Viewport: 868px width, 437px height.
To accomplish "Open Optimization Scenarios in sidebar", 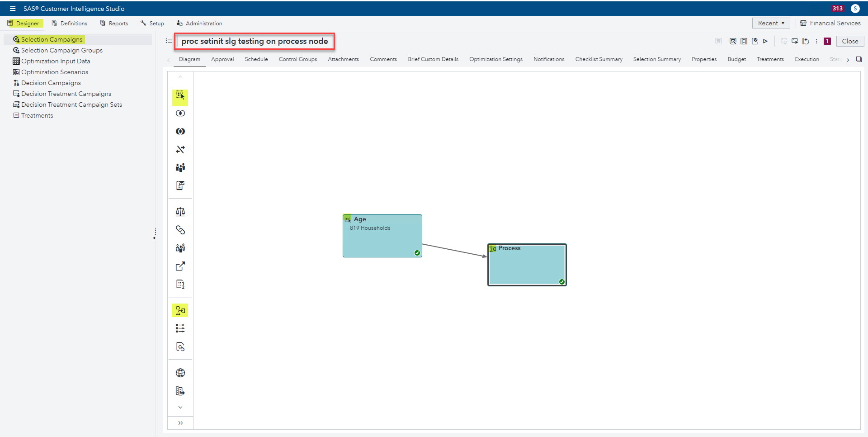I will click(x=55, y=72).
